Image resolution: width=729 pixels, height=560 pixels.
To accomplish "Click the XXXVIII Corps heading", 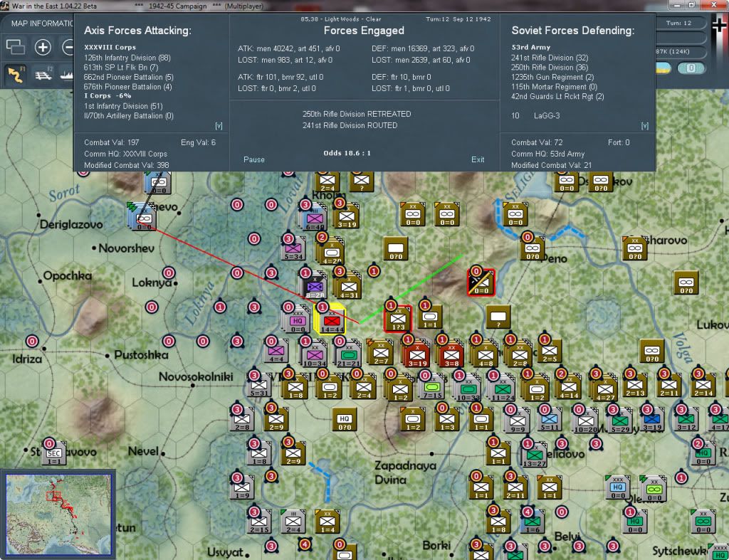I will (x=110, y=48).
